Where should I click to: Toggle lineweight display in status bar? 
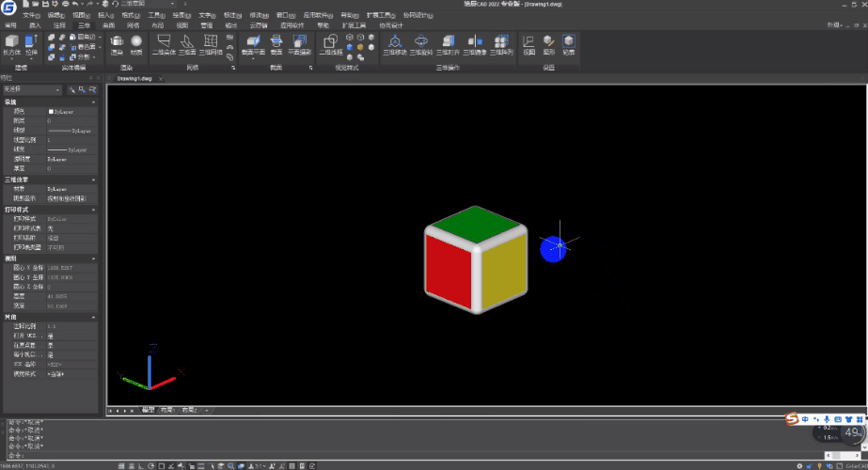pyautogui.click(x=201, y=466)
